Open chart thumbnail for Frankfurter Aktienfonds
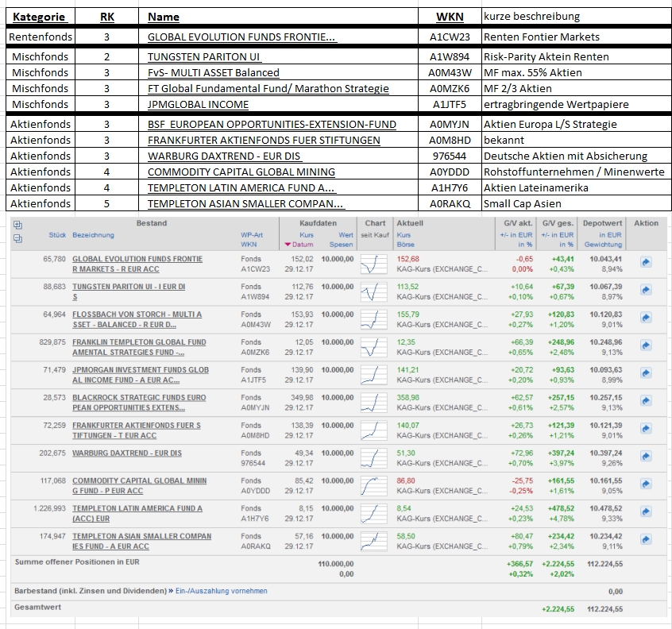672x629 pixels. (x=373, y=430)
